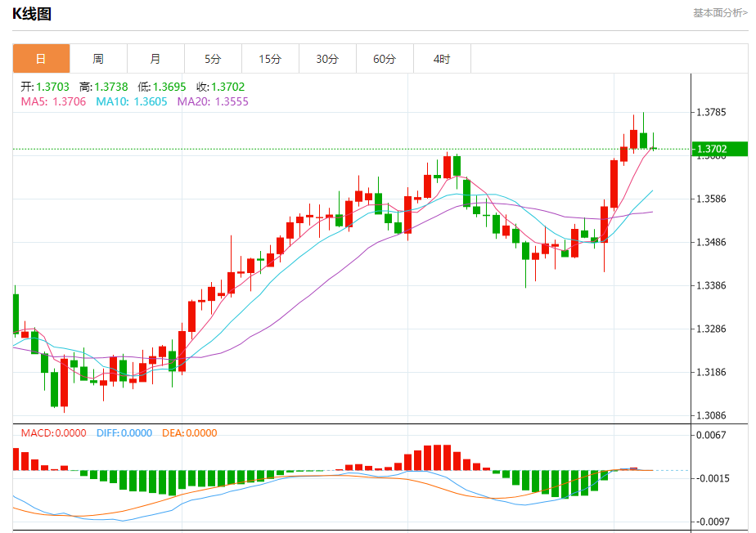This screenshot has width=756, height=533.
Task: Open the 5分 interval tab
Action: (x=213, y=59)
